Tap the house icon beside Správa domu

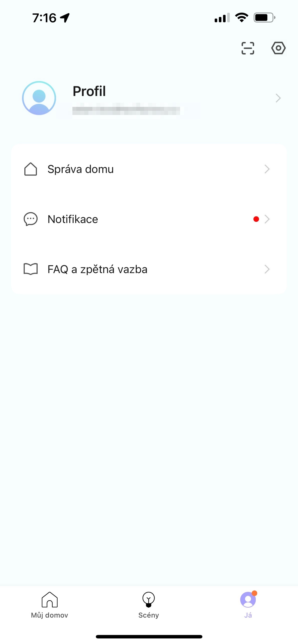(x=31, y=169)
